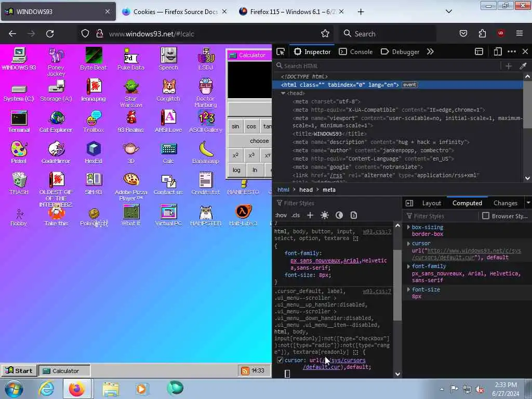Open the Cat Explorer icon
The height and width of the screenshot is (399, 532).
tap(56, 121)
